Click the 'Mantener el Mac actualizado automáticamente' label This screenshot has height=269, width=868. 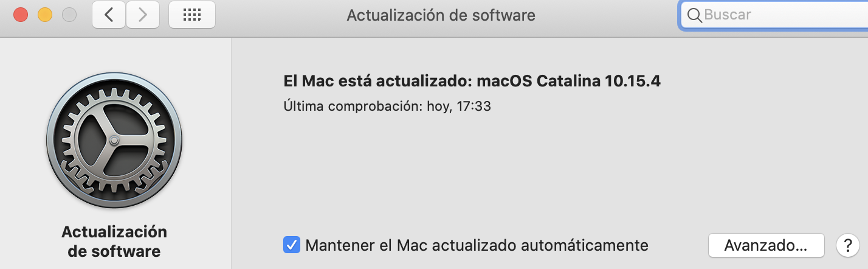(477, 245)
